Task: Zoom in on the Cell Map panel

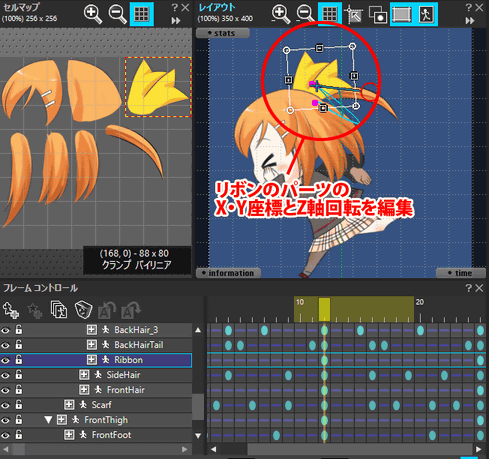Action: pos(93,14)
